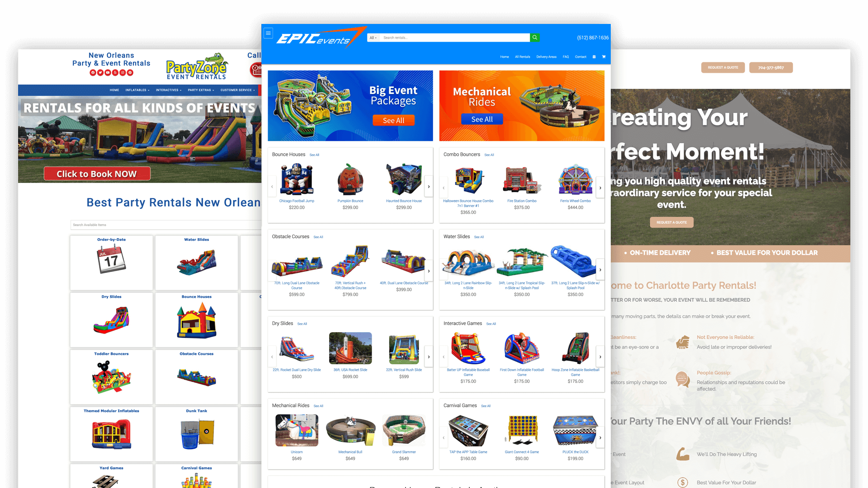
Task: Click the Epic Events search icon
Action: click(x=535, y=38)
